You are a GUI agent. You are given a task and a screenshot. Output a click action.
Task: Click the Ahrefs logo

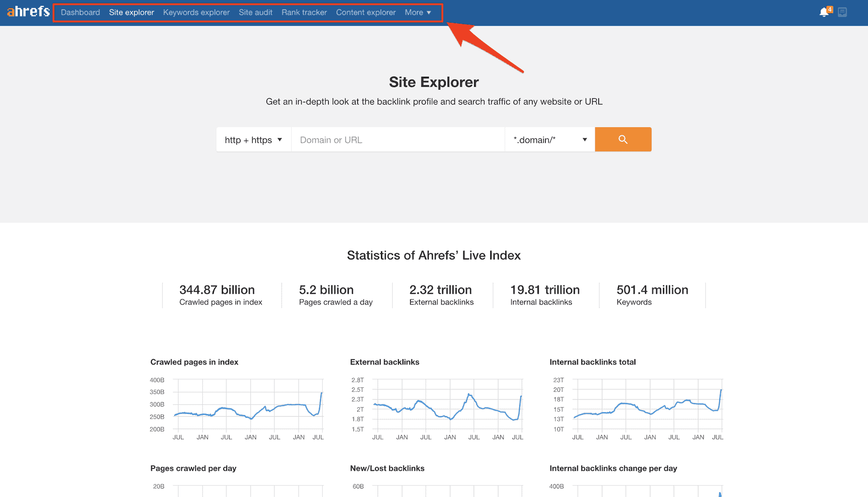[x=28, y=12]
